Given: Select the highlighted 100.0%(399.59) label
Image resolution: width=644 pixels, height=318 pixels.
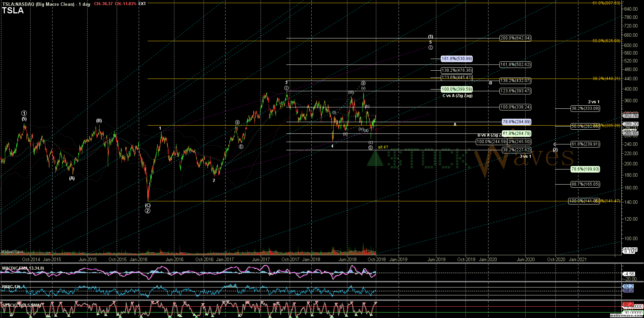Looking at the screenshot, I should [457, 89].
